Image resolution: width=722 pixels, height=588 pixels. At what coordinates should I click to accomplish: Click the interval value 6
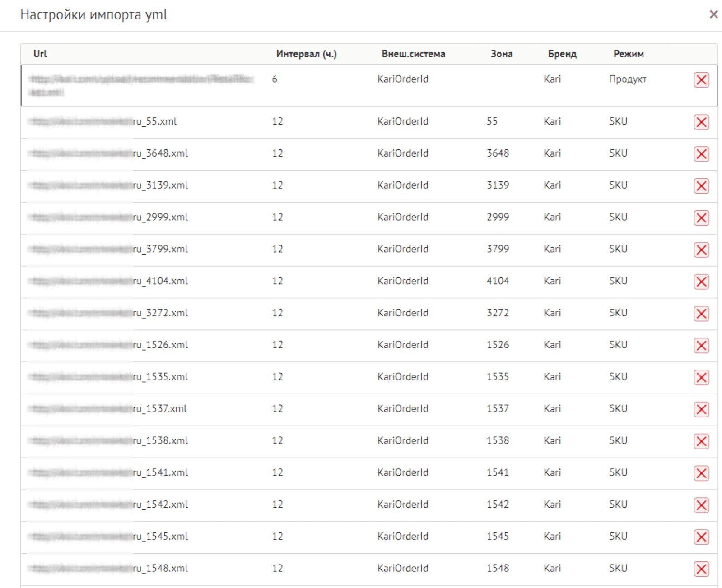pos(275,79)
